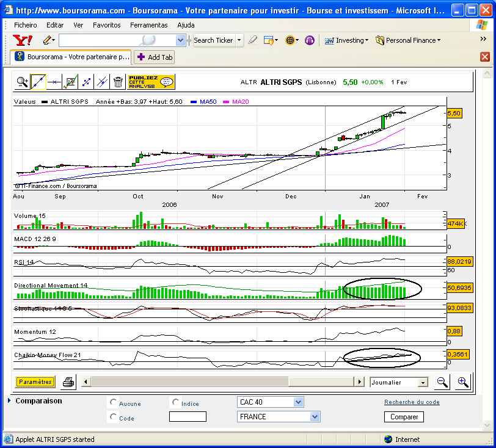This screenshot has height=448, width=496.
Task: Click the code input field next to Code
Action: coord(188,417)
